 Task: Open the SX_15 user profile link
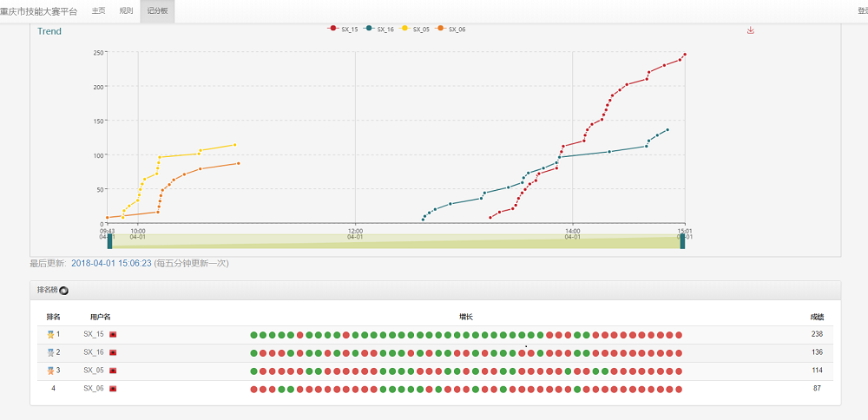pyautogui.click(x=94, y=334)
